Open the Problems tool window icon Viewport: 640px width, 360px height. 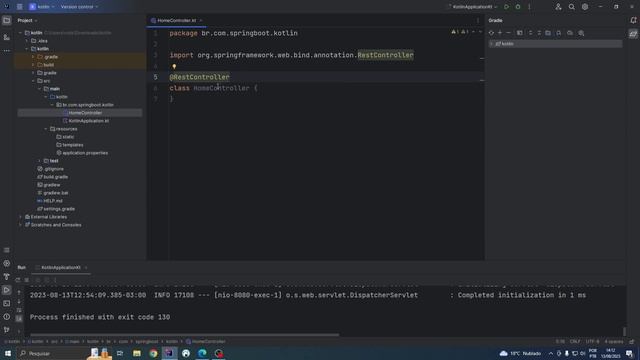click(x=7, y=317)
